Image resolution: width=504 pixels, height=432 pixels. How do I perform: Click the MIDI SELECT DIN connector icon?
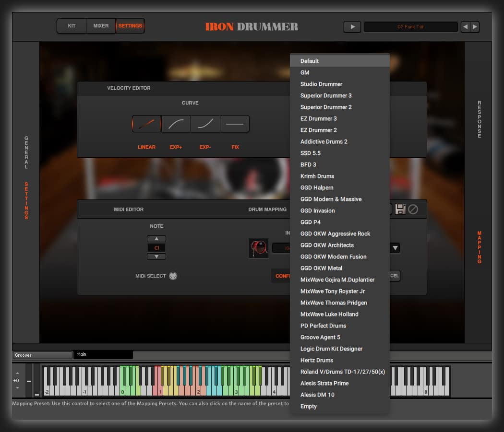[x=173, y=276]
